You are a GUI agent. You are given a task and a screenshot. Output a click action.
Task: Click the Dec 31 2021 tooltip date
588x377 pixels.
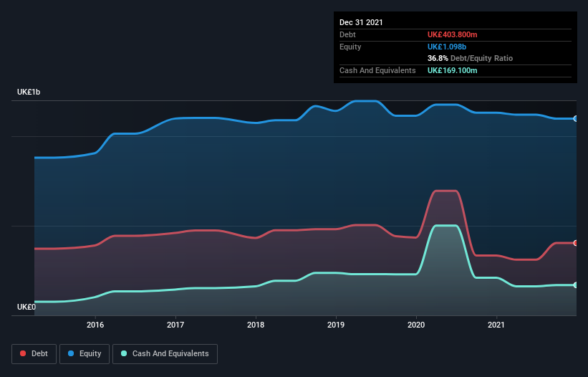click(x=361, y=22)
